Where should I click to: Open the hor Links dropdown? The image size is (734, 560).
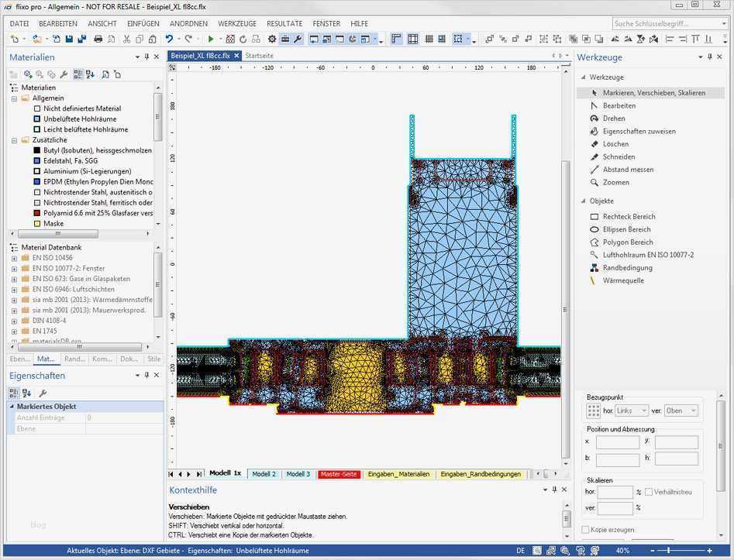click(x=632, y=411)
